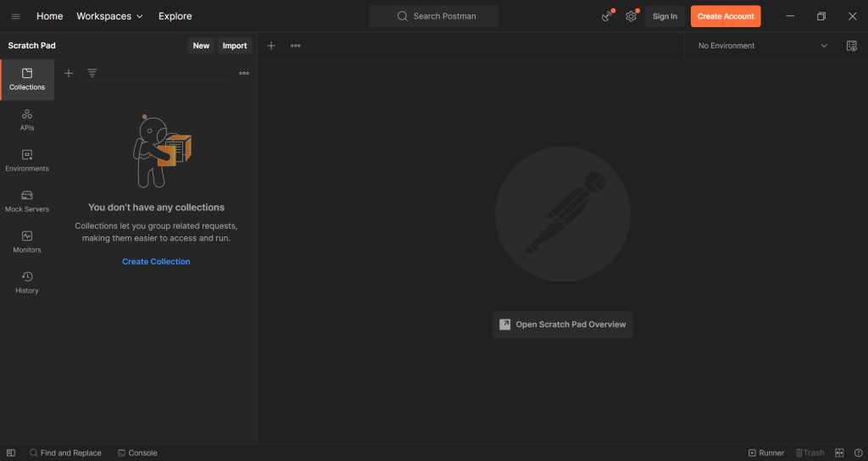Click the satellite capture requests icon
868x461 pixels.
pyautogui.click(x=607, y=16)
